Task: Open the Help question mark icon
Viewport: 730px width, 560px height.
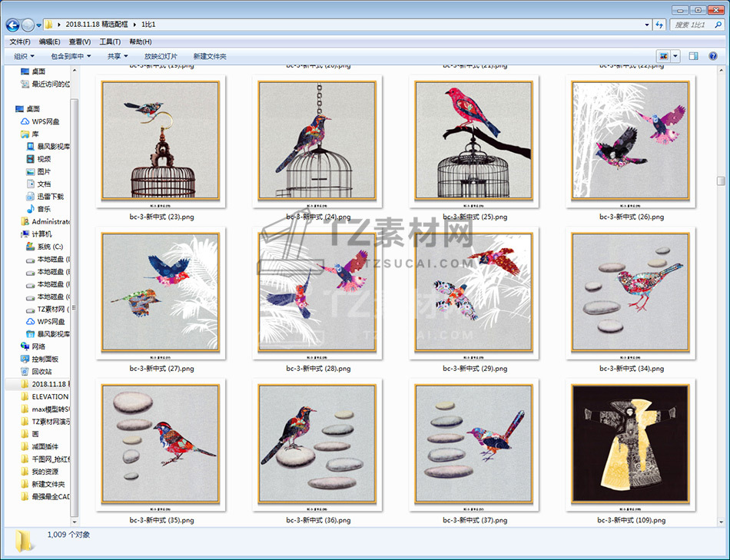Action: pyautogui.click(x=714, y=56)
